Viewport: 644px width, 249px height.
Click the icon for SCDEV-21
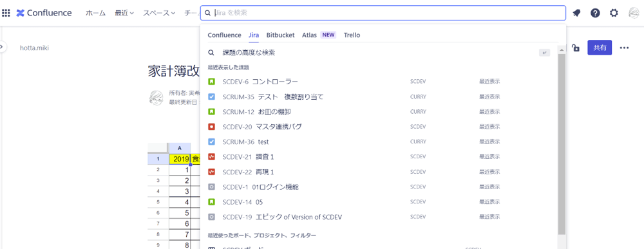(211, 157)
